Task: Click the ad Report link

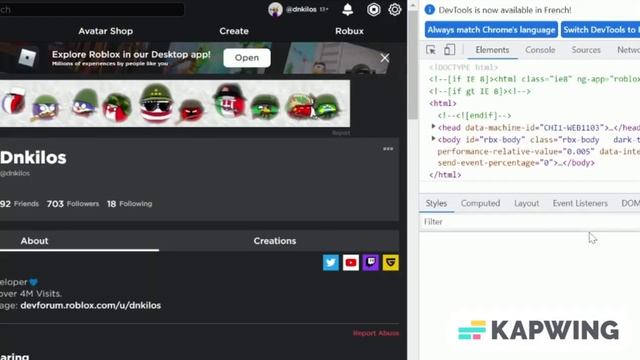Action: pos(341,133)
